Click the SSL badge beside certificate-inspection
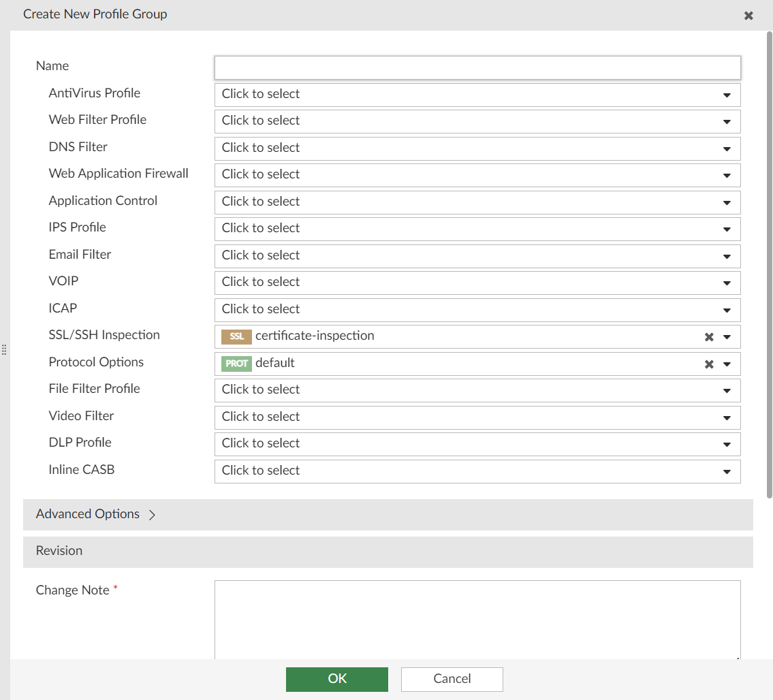 pyautogui.click(x=236, y=336)
